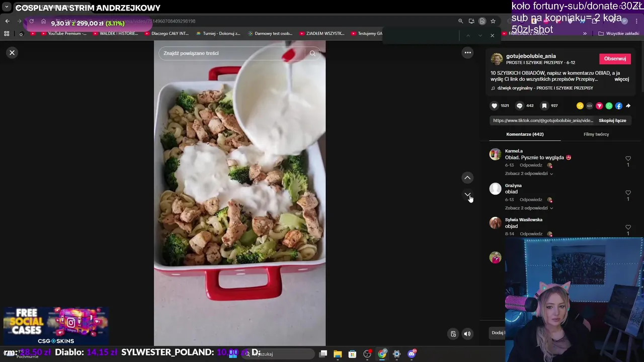Send to friends via red icon
The width and height of the screenshot is (644, 362).
[x=599, y=106]
